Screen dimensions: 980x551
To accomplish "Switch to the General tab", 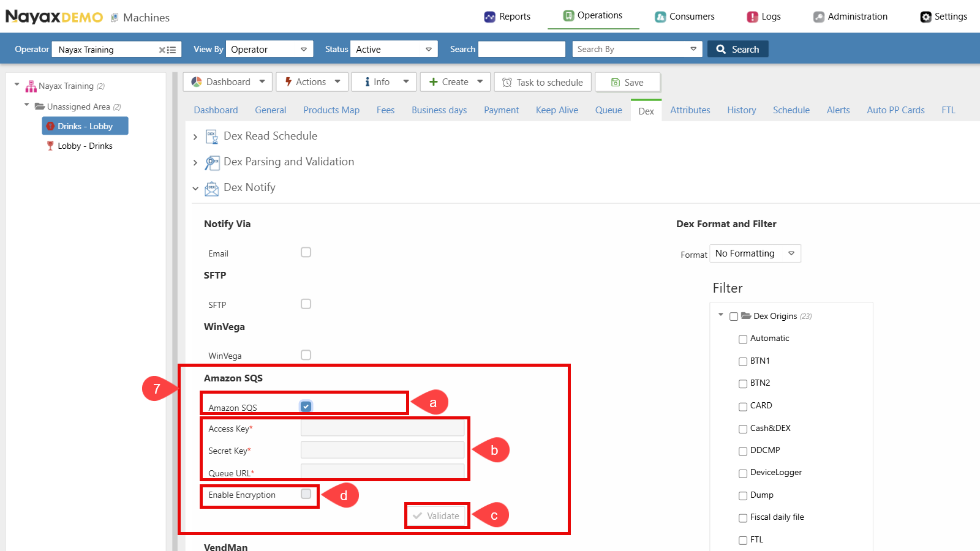I will pyautogui.click(x=271, y=110).
